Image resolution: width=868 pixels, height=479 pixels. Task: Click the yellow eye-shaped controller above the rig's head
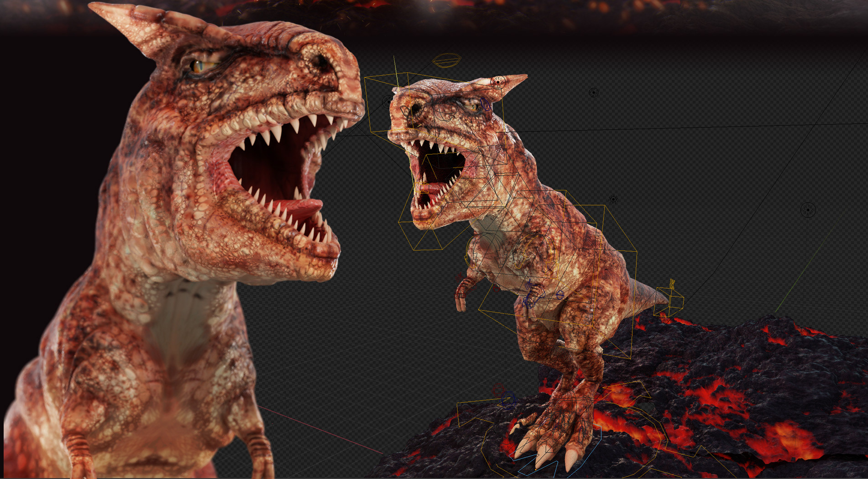click(446, 60)
